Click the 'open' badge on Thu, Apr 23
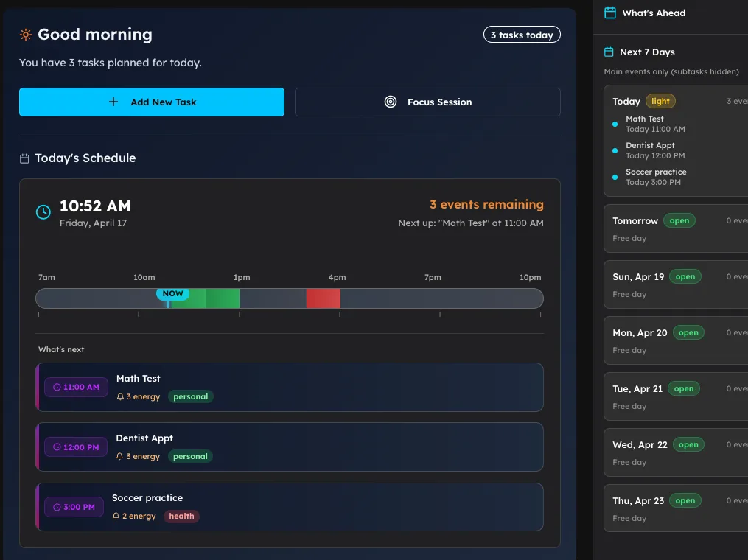Image resolution: width=748 pixels, height=560 pixels. (x=685, y=500)
